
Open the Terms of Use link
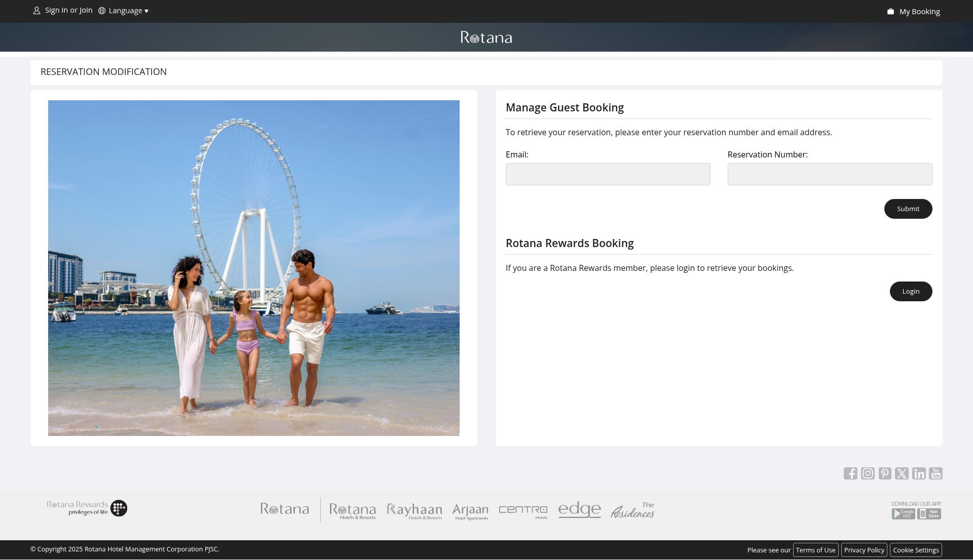click(x=815, y=550)
